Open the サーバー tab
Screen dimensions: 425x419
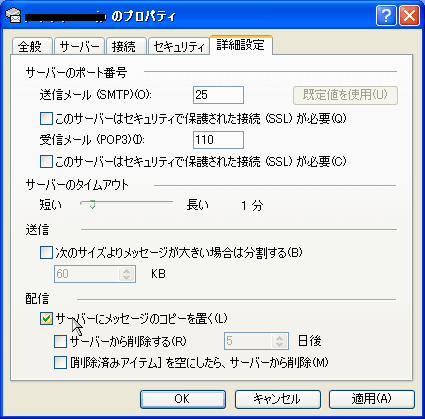(79, 46)
